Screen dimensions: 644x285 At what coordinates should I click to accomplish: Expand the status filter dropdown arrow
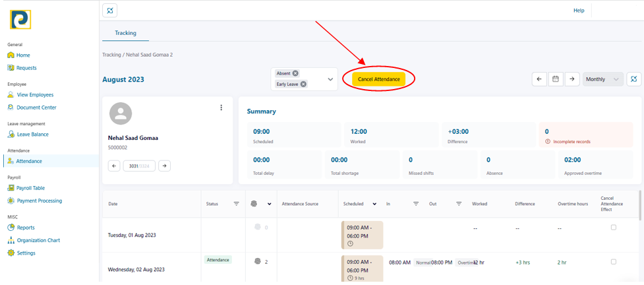point(330,79)
